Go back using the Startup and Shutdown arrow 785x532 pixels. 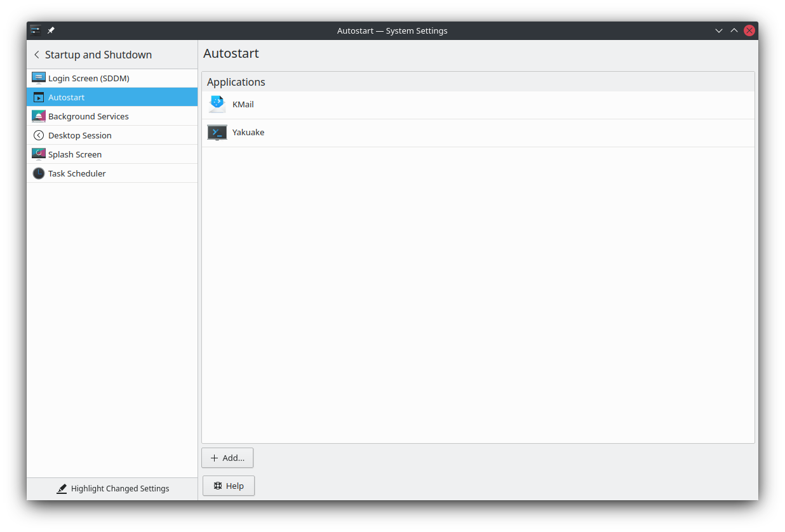[x=37, y=55]
